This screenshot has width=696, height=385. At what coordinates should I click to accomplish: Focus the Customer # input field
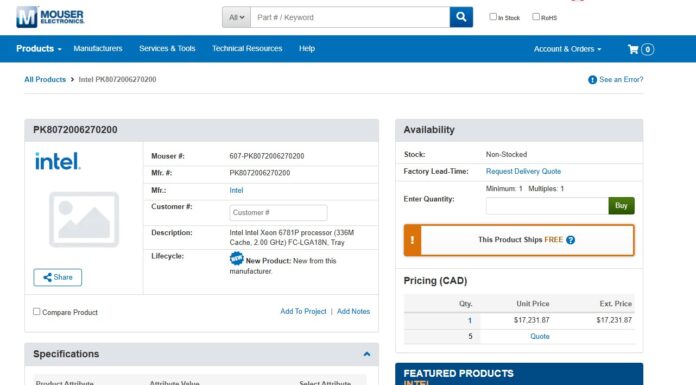tap(278, 213)
